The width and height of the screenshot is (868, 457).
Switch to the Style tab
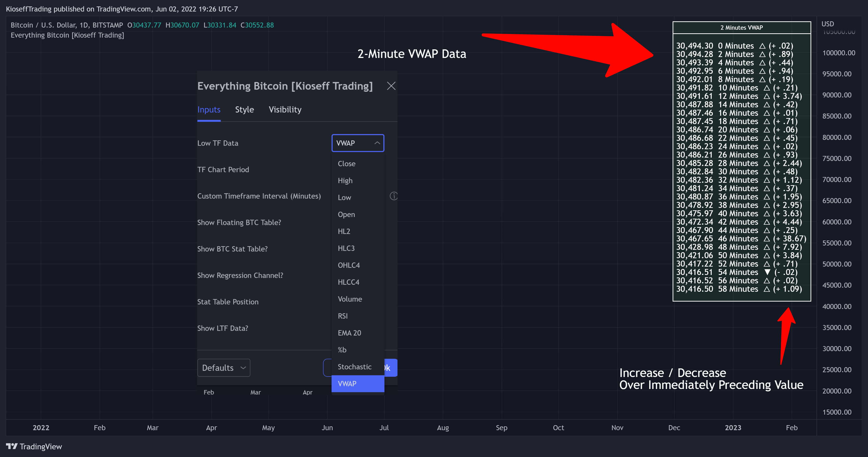[245, 109]
